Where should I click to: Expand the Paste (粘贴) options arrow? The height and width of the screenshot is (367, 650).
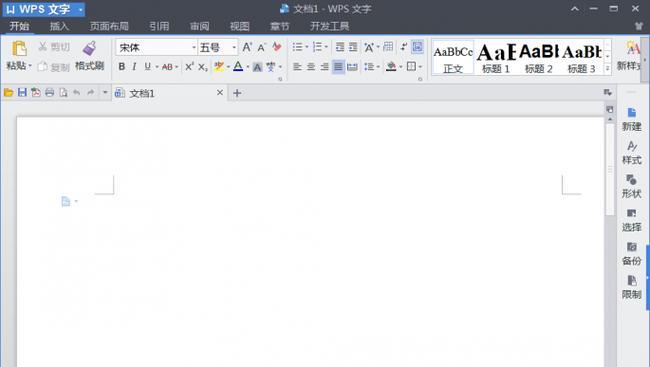click(30, 66)
